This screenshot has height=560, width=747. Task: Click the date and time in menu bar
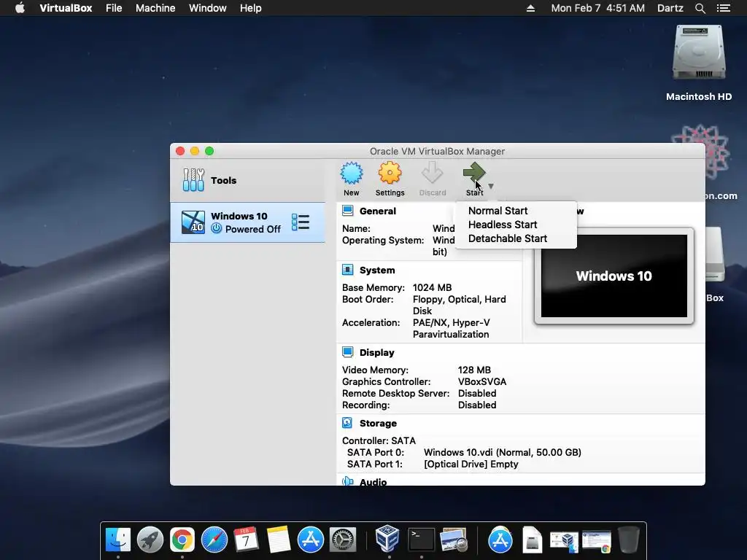[598, 8]
